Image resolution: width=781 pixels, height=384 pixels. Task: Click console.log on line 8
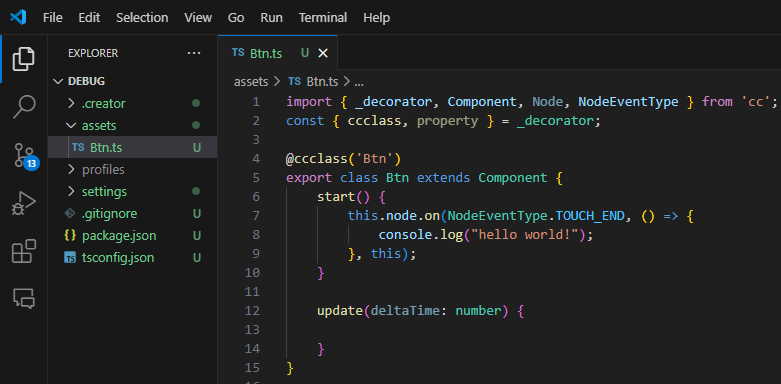pyautogui.click(x=421, y=235)
